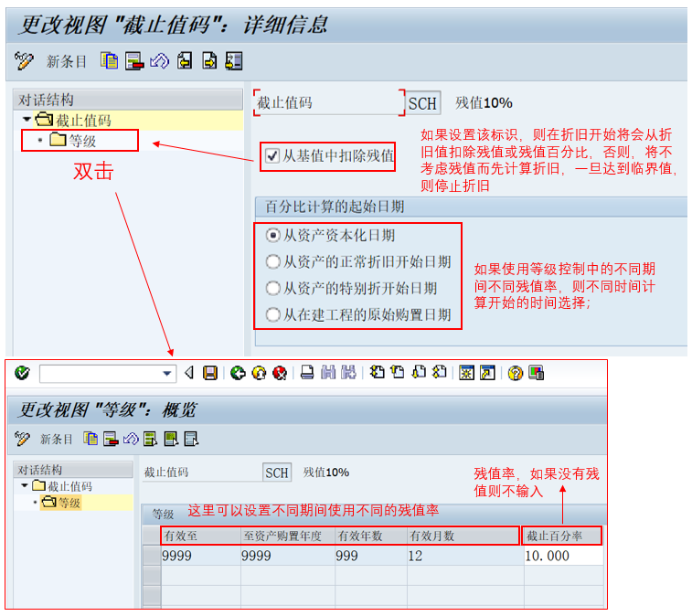Click the Undo Change icon in top toolbar
Viewport: 692px width, 616px height.
coord(159,61)
